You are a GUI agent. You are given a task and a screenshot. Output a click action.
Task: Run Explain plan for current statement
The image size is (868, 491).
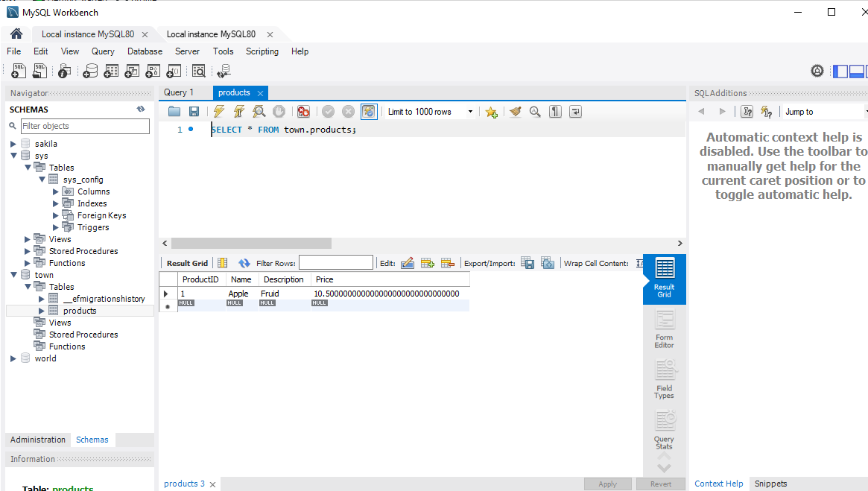259,111
